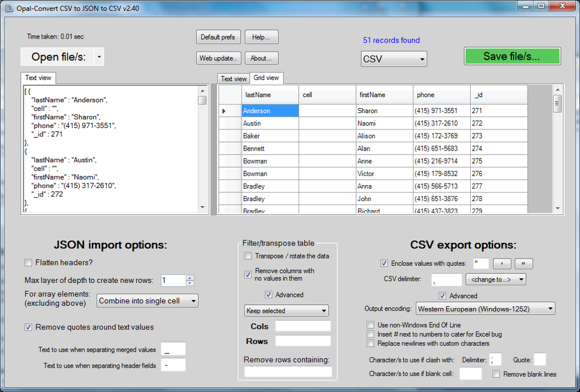Check Use non-Windows End Of Line
580x392 pixels.
[x=370, y=325]
